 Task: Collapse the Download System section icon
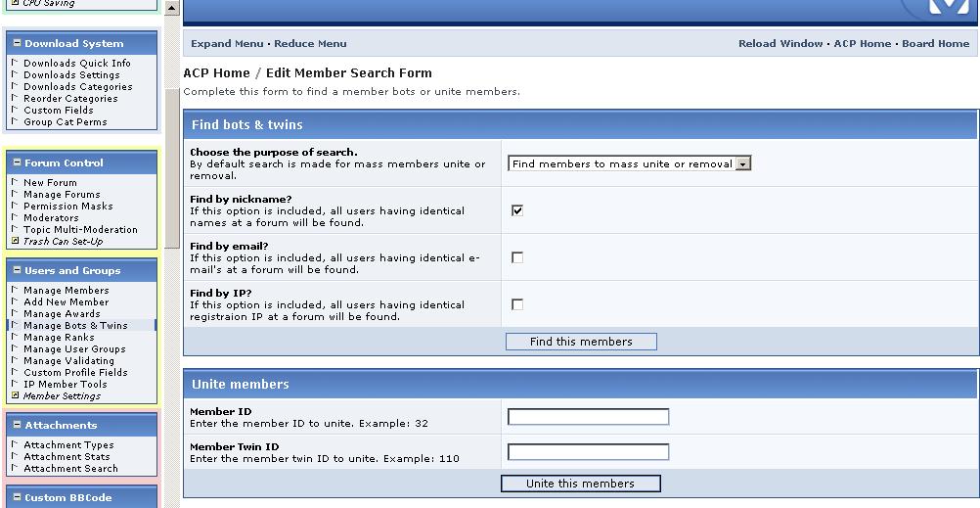[16, 44]
